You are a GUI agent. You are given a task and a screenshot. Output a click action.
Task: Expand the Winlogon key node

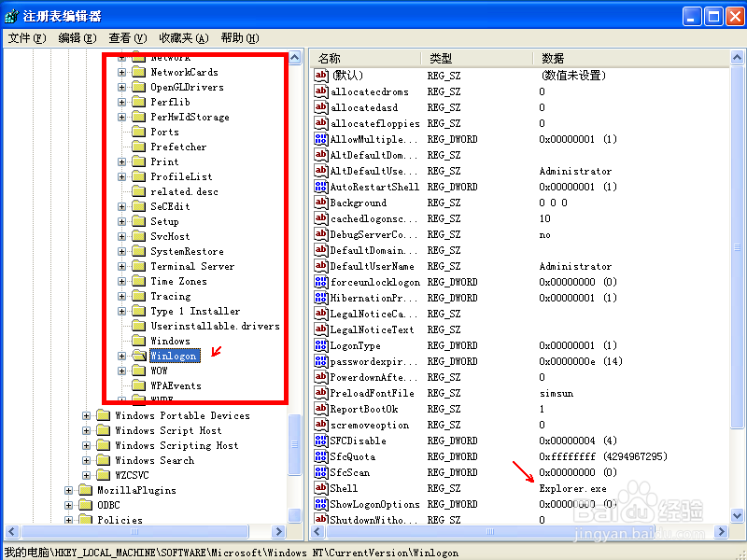tap(122, 356)
